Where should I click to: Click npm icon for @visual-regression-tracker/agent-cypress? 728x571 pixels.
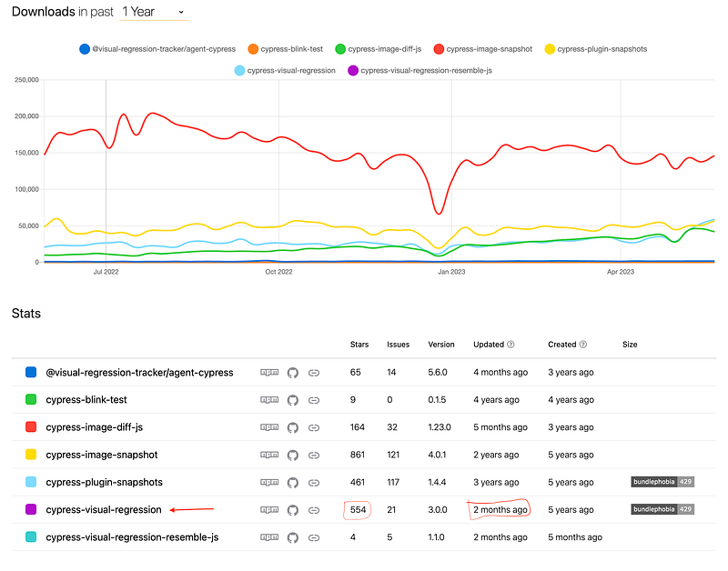(x=269, y=373)
